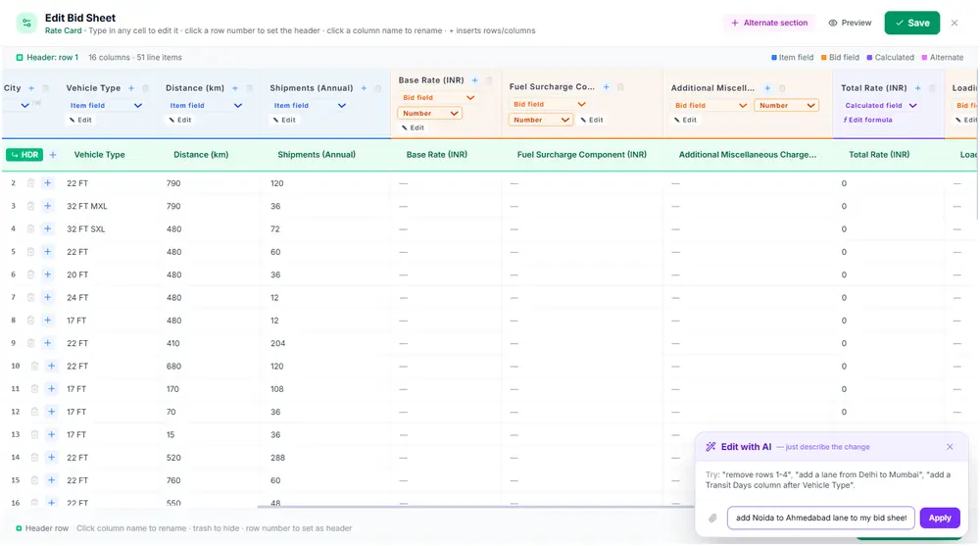Delete row 3 using its trash icon
This screenshot has width=980, height=546.
(30, 206)
